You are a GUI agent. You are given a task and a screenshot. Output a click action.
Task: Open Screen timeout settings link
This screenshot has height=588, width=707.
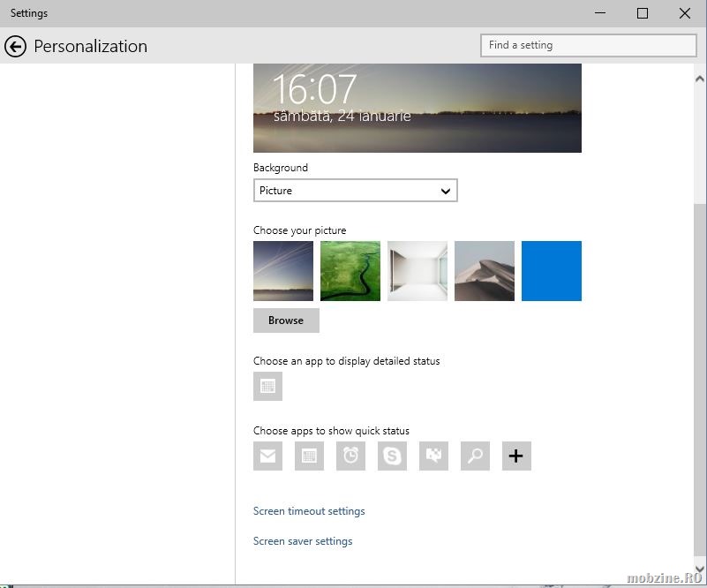[x=309, y=511]
